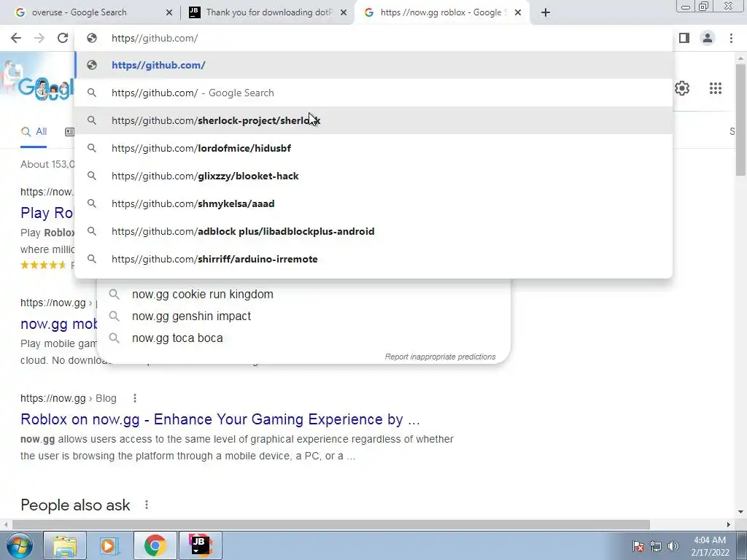Open options for the now.gg Blog result
Viewport: 747px width, 560px height.
coord(135,398)
